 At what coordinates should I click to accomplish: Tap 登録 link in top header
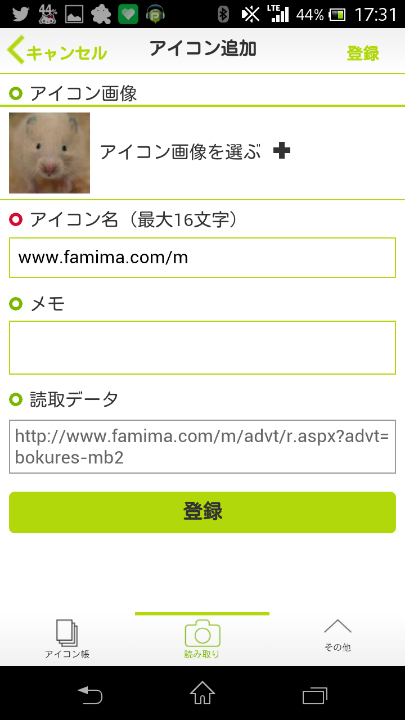[363, 53]
